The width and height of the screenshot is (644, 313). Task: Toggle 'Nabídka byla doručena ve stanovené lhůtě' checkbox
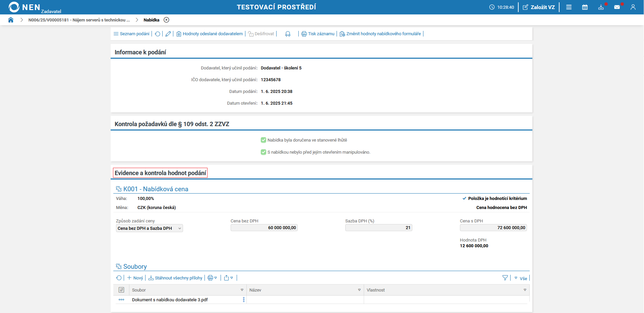(x=264, y=140)
